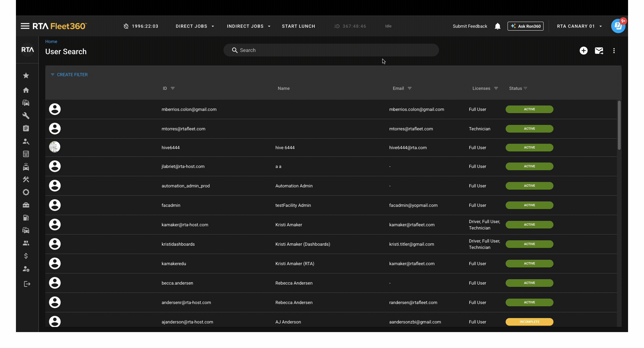Click the logout icon in sidebar

tap(27, 284)
